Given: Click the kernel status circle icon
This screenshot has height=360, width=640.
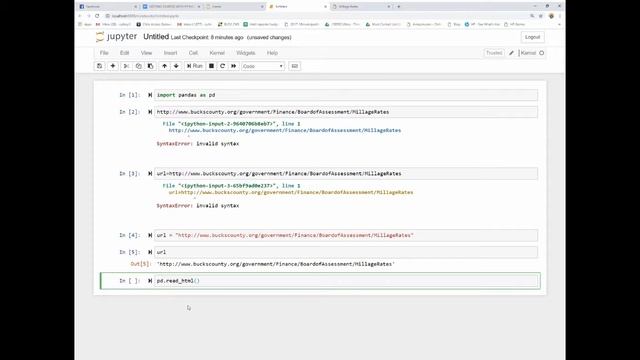Looking at the screenshot, I should [542, 53].
